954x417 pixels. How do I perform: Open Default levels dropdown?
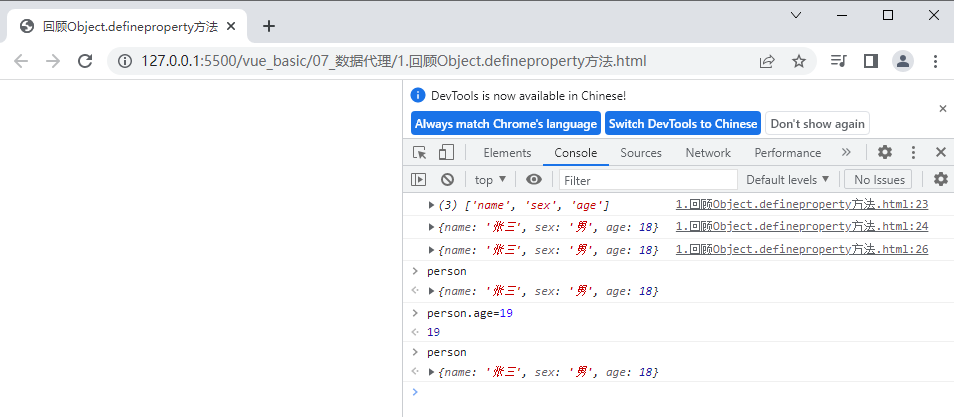tap(788, 180)
